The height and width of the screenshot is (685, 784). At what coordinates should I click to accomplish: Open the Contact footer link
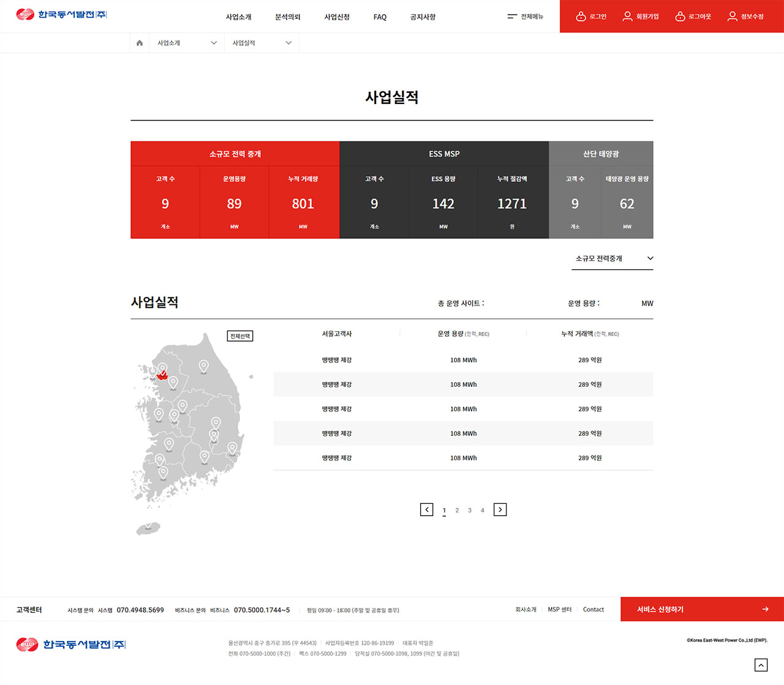click(593, 610)
